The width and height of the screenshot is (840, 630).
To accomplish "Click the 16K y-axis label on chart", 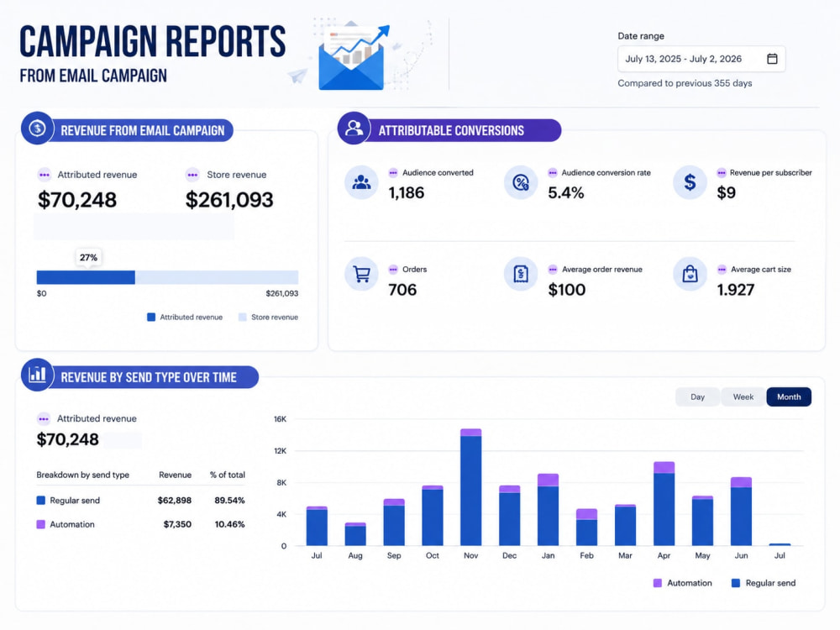I will pos(281,419).
